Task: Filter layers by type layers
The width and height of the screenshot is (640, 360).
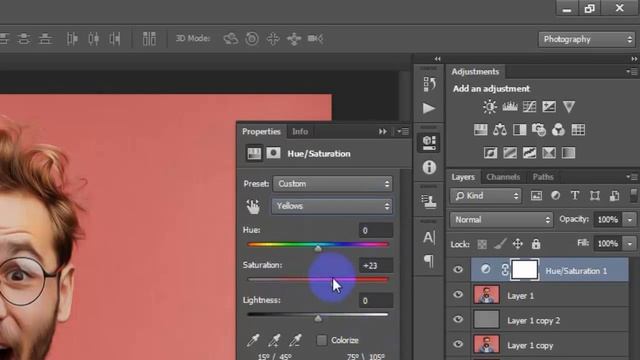Action: click(x=575, y=196)
